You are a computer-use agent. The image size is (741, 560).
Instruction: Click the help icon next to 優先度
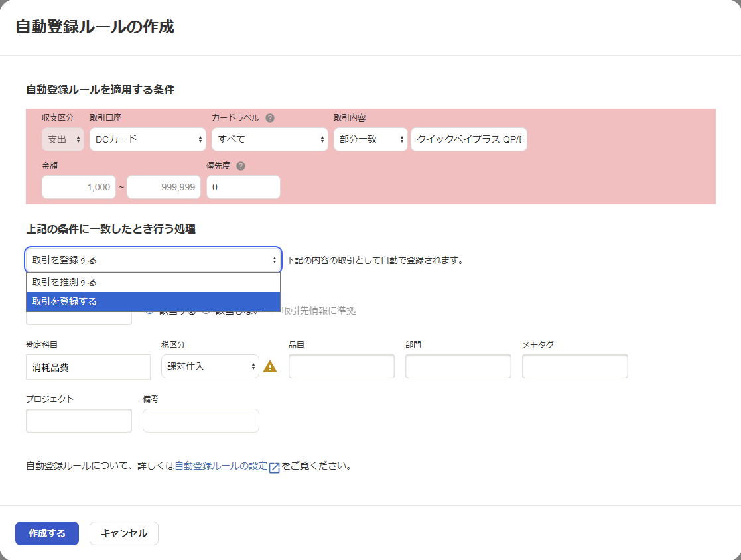[241, 166]
